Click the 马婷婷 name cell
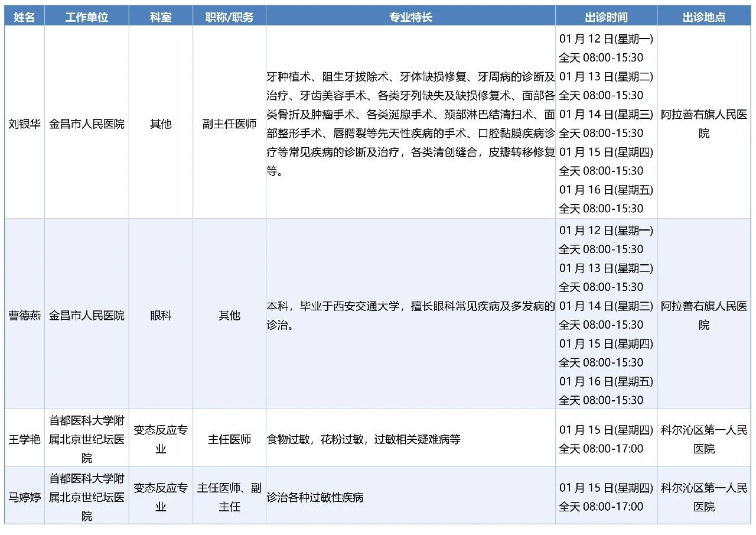The width and height of the screenshot is (756, 535). 24,497
